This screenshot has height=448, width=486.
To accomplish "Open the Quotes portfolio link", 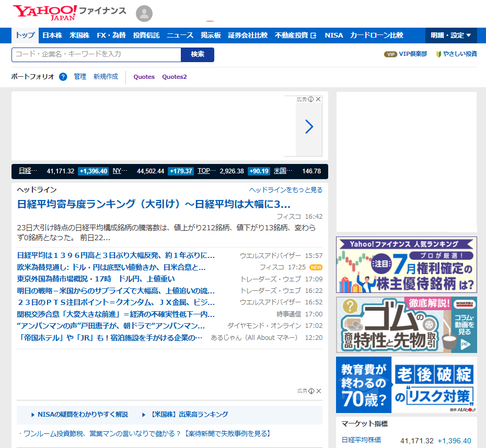I will [144, 77].
